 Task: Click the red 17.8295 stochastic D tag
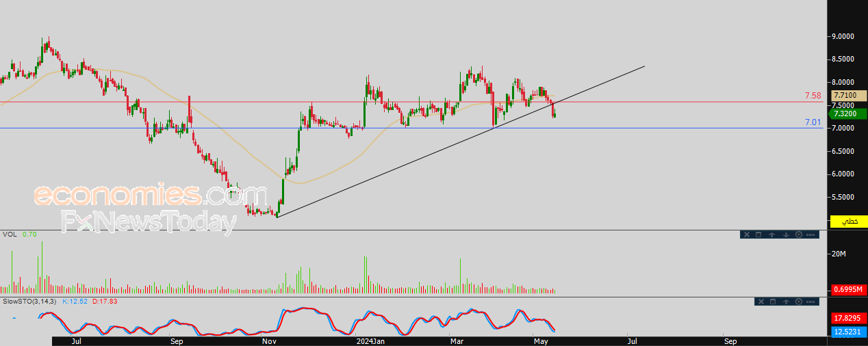click(x=848, y=318)
